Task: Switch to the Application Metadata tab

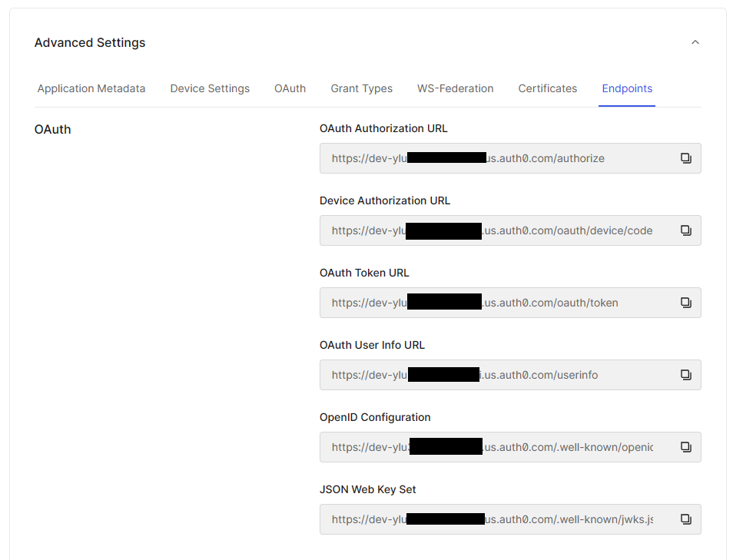Action: tap(91, 88)
